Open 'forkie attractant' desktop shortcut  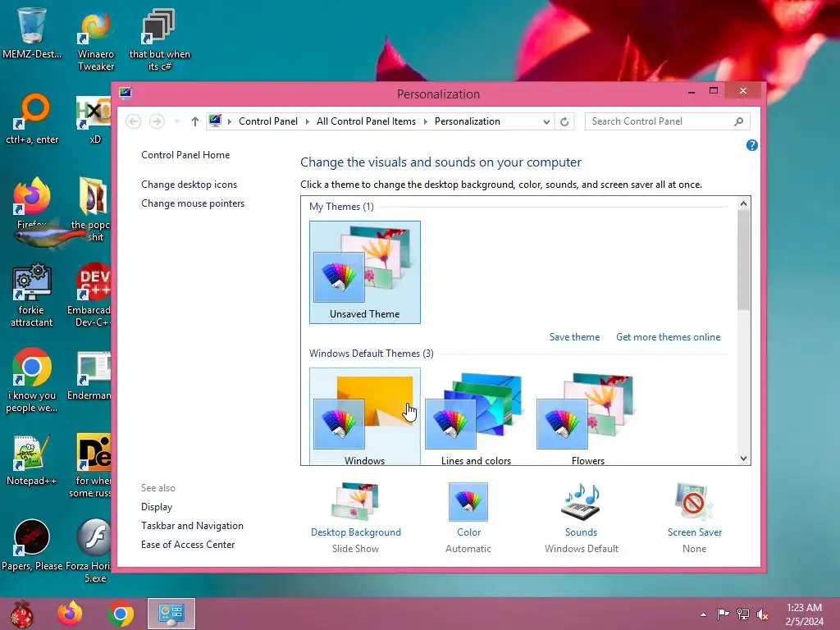(32, 294)
